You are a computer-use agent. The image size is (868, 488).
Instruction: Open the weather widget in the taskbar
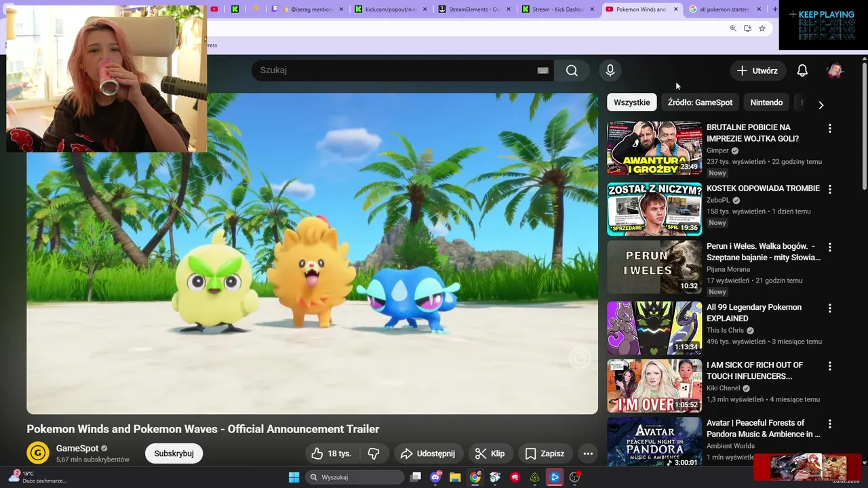point(37,477)
